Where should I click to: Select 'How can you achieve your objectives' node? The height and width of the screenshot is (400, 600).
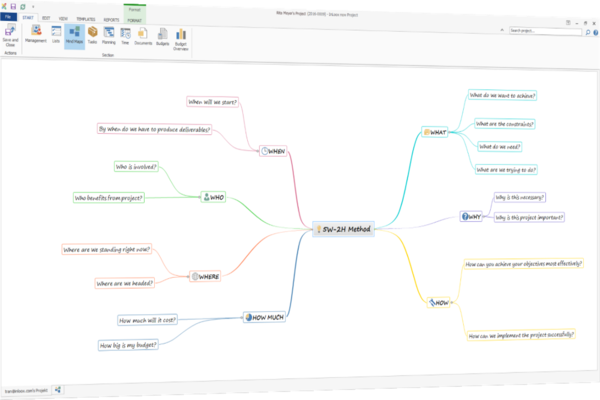523,264
